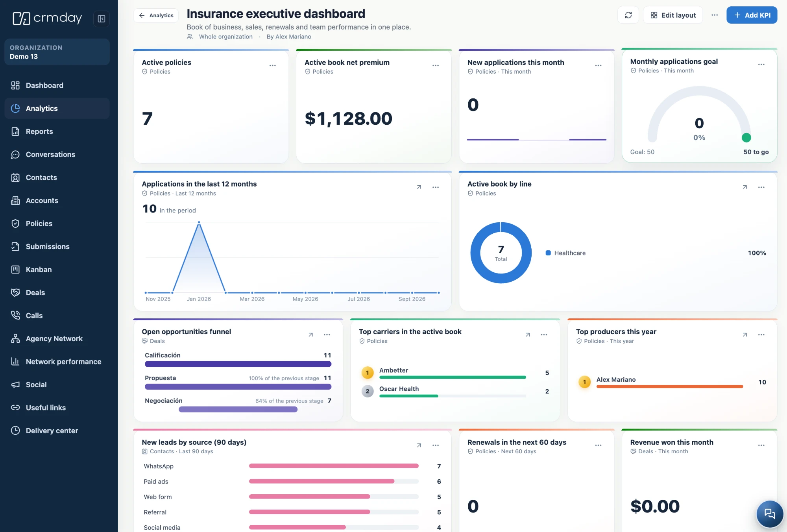
Task: Click the Delivery center clock icon
Action: tap(15, 430)
